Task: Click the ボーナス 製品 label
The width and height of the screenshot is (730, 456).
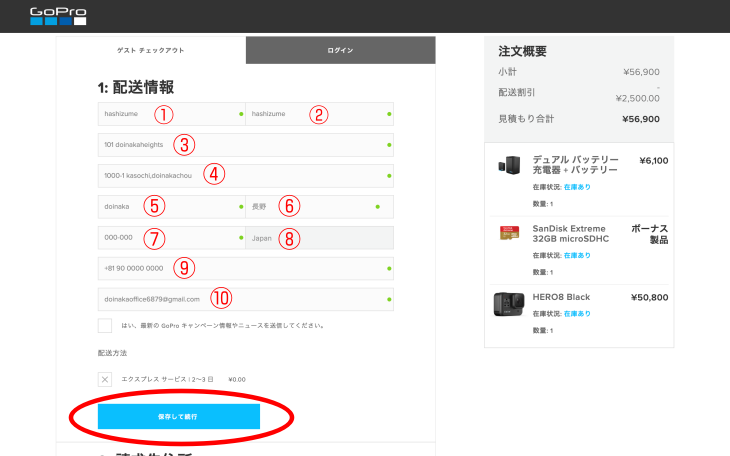Action: (649, 234)
